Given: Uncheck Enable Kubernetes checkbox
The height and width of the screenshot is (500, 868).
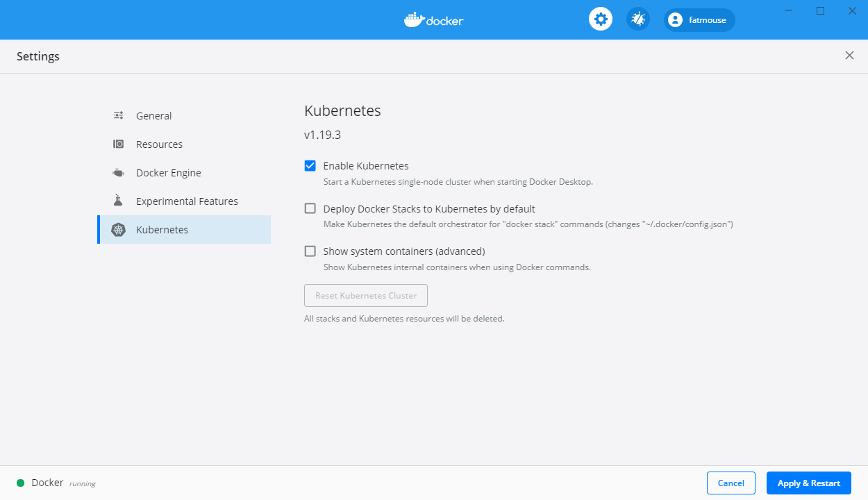Looking at the screenshot, I should [x=310, y=166].
